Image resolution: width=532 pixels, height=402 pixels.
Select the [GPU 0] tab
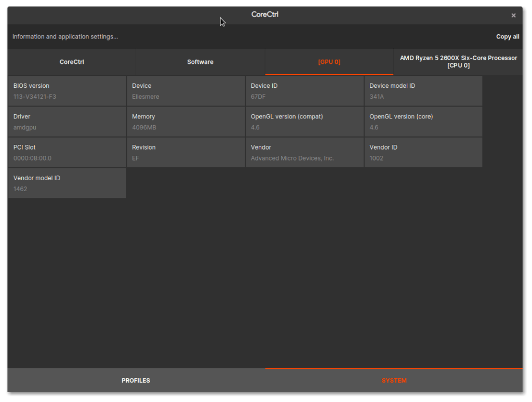329,62
